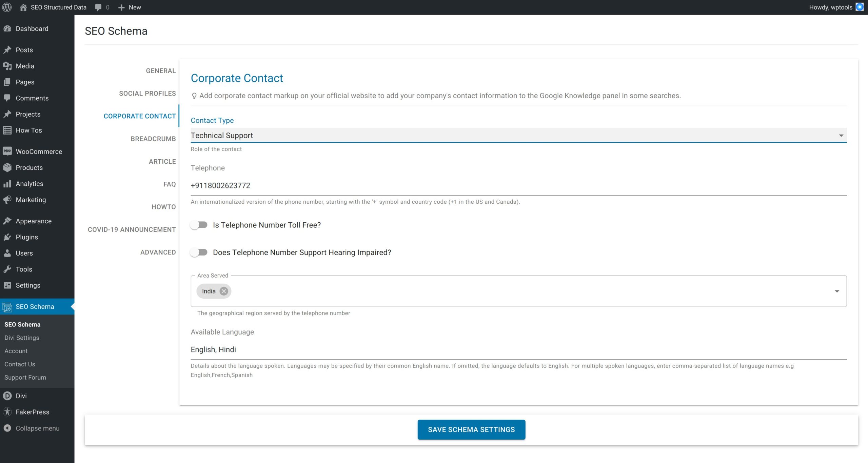The image size is (868, 463).
Task: Open the Support Forum submenu link
Action: 25,377
